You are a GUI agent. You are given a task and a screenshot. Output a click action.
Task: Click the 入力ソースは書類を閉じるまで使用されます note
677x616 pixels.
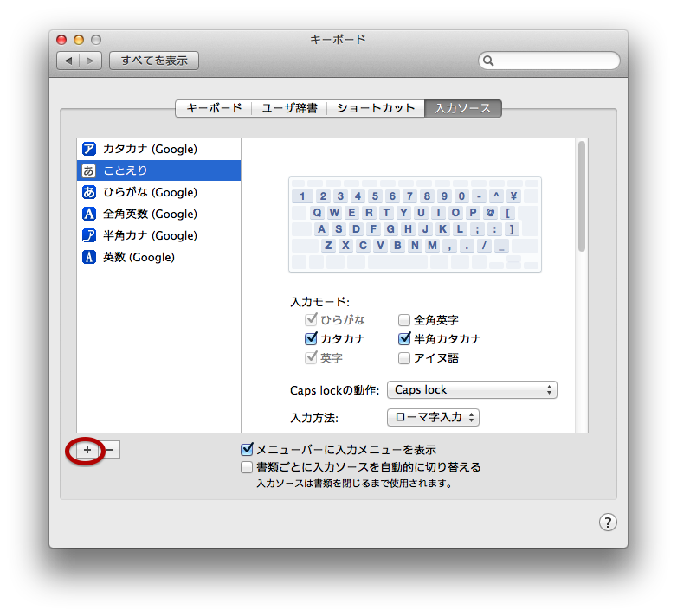[x=354, y=484]
